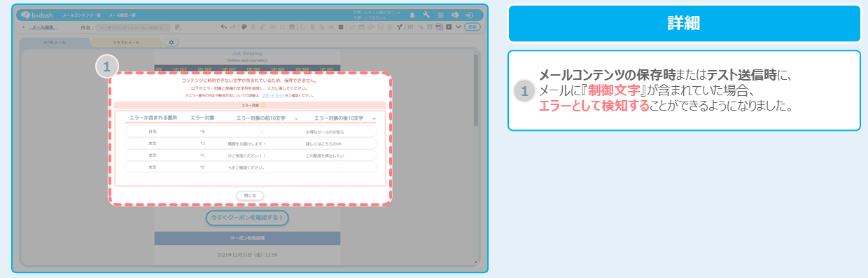868x278 pixels.
Task: Click the help icon next to エラー詳細
Action: (x=263, y=105)
